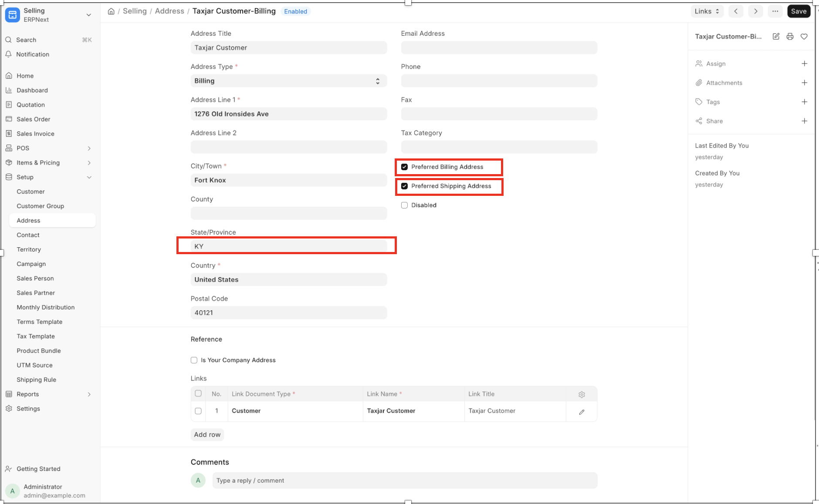Click Taxjar Customer link name cell
Screen dimensions: 819x504
coord(413,411)
